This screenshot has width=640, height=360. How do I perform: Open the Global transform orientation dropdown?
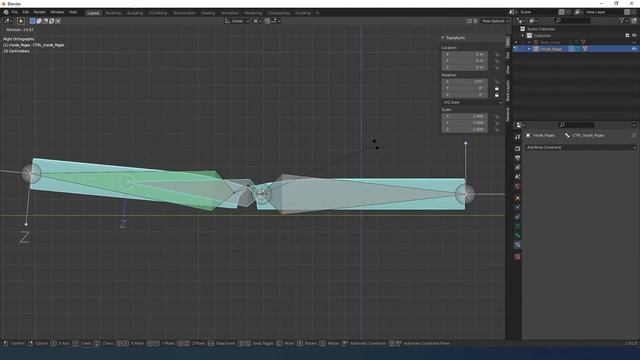237,21
